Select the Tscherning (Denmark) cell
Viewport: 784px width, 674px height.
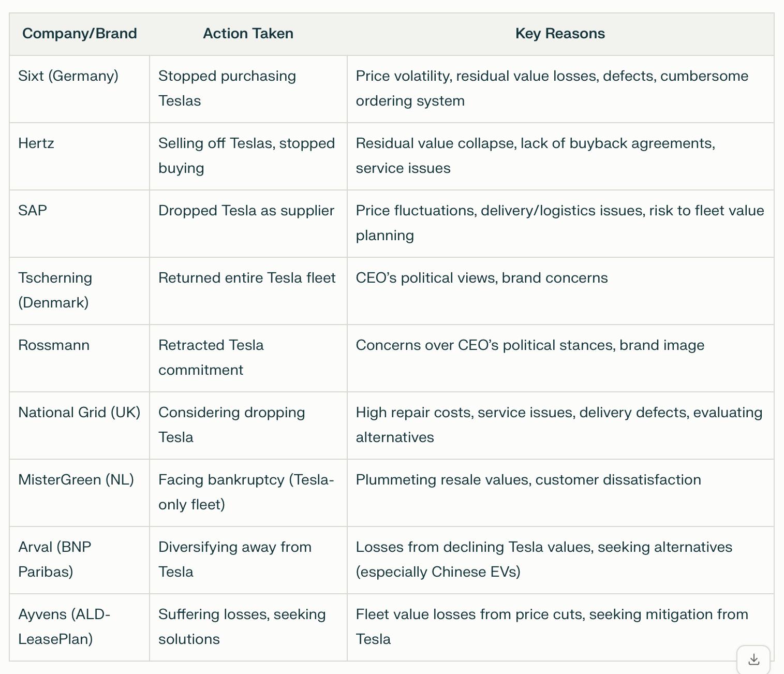pyautogui.click(x=55, y=290)
